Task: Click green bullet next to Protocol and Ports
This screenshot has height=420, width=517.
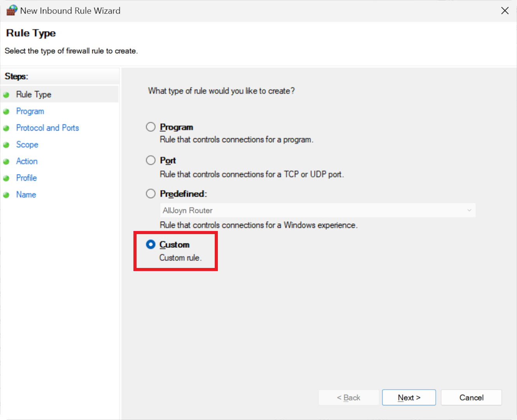Action: pos(6,128)
